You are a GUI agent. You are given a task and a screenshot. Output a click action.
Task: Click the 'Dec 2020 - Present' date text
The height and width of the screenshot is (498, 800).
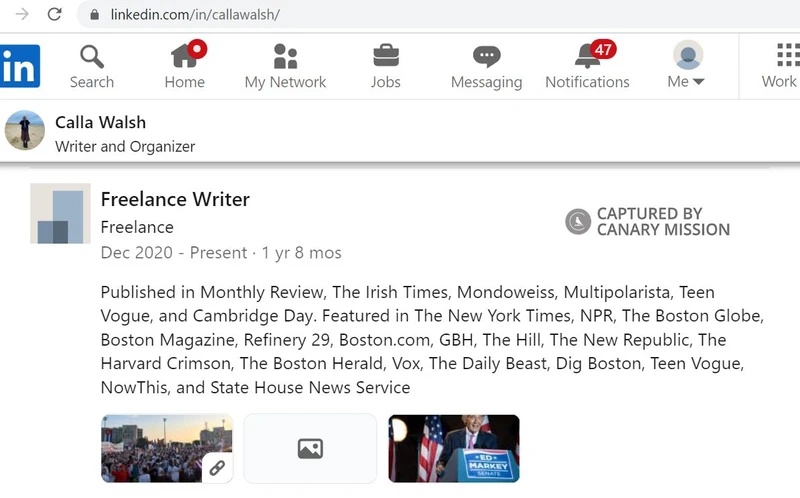pos(173,253)
